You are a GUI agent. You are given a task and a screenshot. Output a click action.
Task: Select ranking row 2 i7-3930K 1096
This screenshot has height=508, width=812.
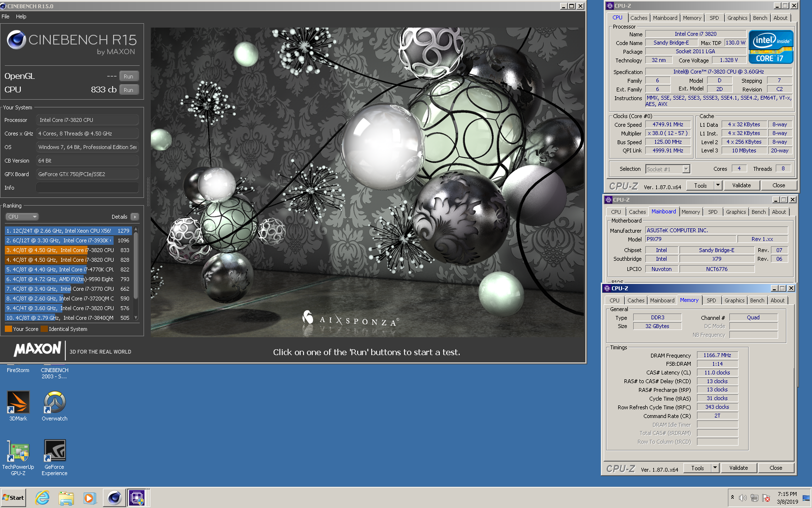point(68,240)
